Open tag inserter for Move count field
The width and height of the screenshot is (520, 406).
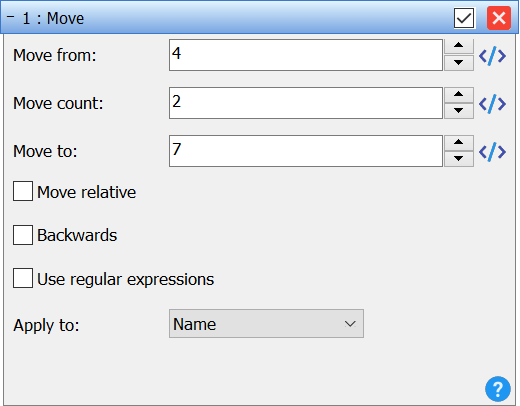(x=492, y=104)
